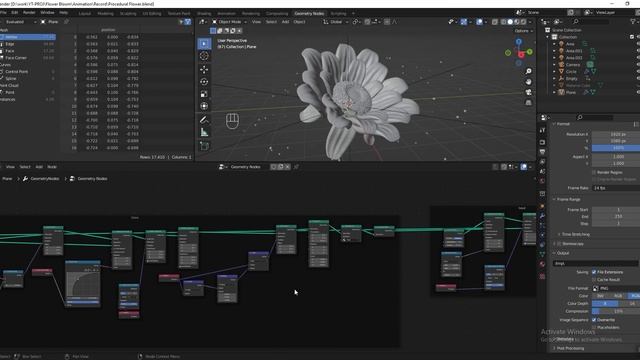Toggle viewport overlays button
Image resolution: width=640 pixels, height=360 pixels.
coord(480,22)
